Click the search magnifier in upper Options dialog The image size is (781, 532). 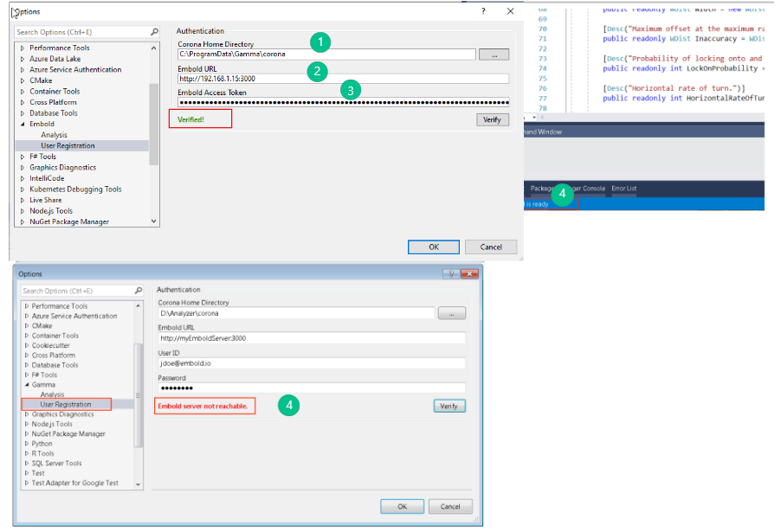(154, 32)
